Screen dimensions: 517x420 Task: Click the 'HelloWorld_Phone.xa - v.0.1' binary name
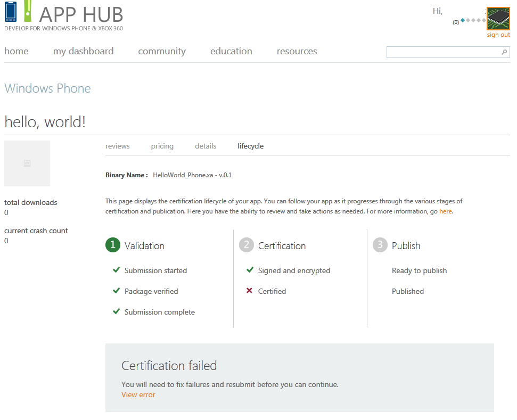click(x=192, y=175)
